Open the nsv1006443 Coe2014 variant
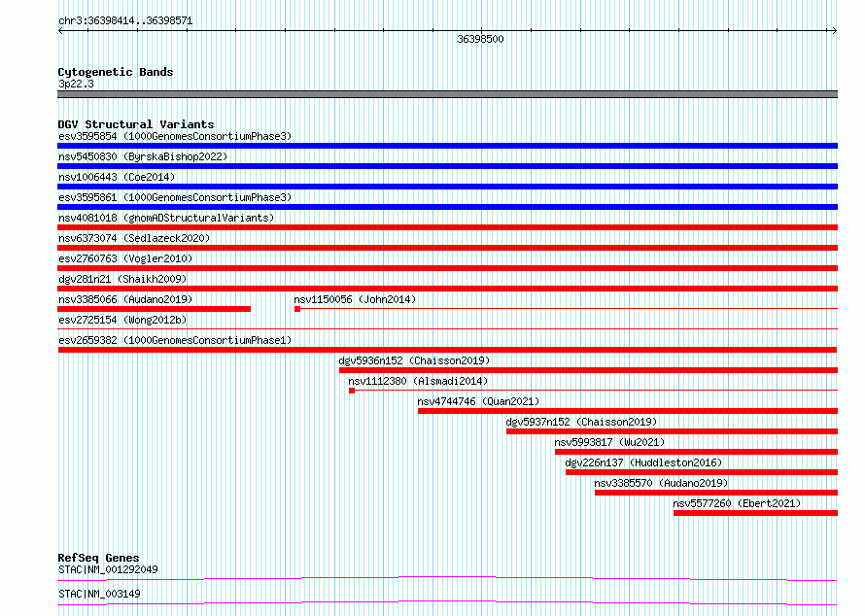This screenshot has height=616, width=865. [117, 177]
